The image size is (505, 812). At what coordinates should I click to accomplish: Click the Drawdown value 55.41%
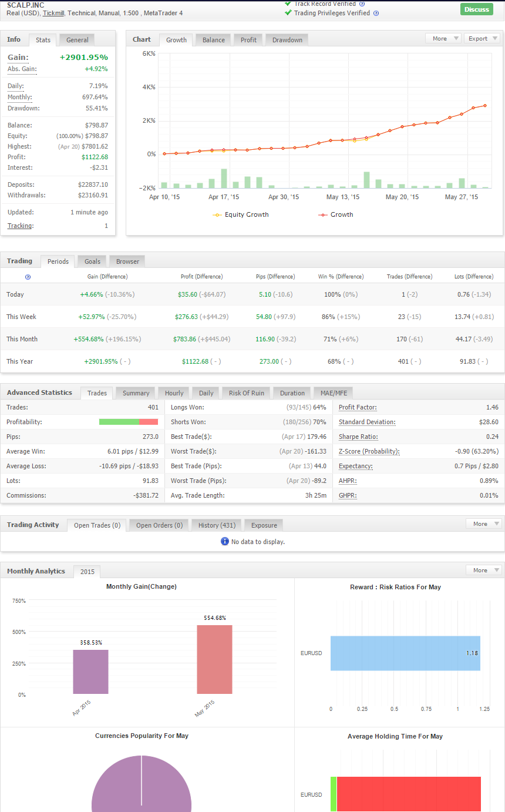(97, 108)
